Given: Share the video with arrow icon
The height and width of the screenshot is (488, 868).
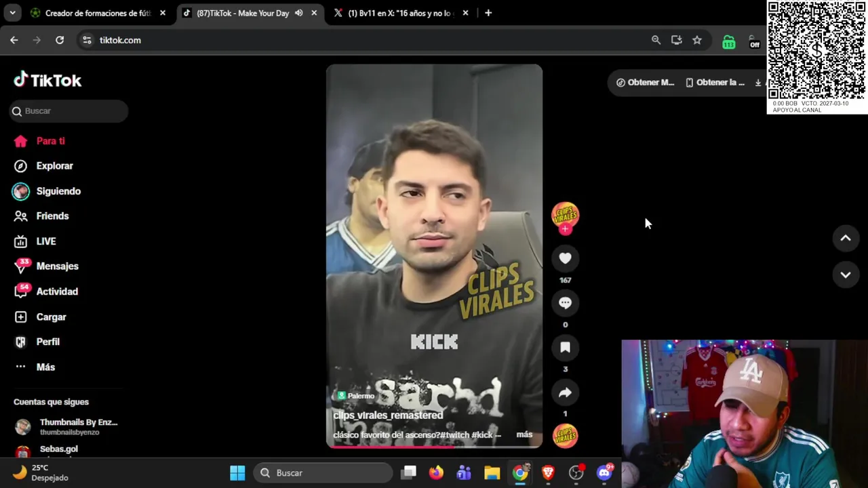Looking at the screenshot, I should (x=565, y=392).
